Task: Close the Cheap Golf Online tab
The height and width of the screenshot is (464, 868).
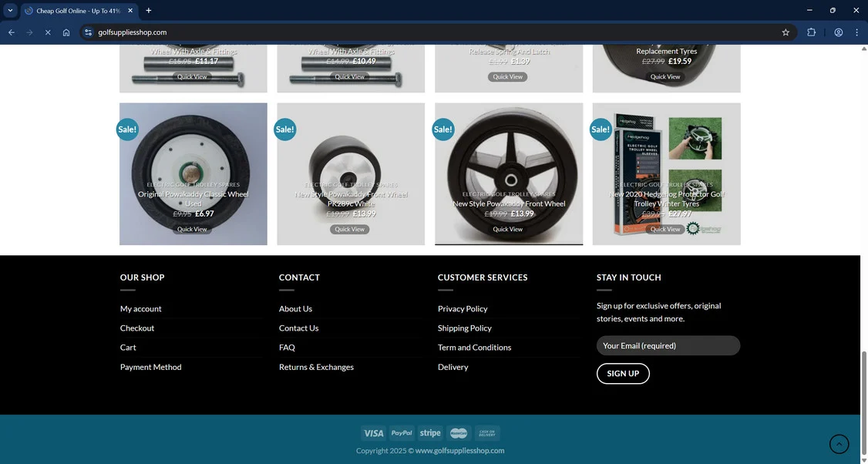Action: [x=130, y=11]
